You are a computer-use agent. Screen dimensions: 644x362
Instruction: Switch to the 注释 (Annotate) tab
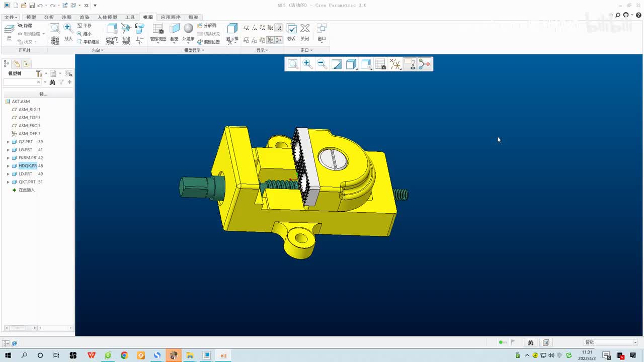tap(66, 17)
